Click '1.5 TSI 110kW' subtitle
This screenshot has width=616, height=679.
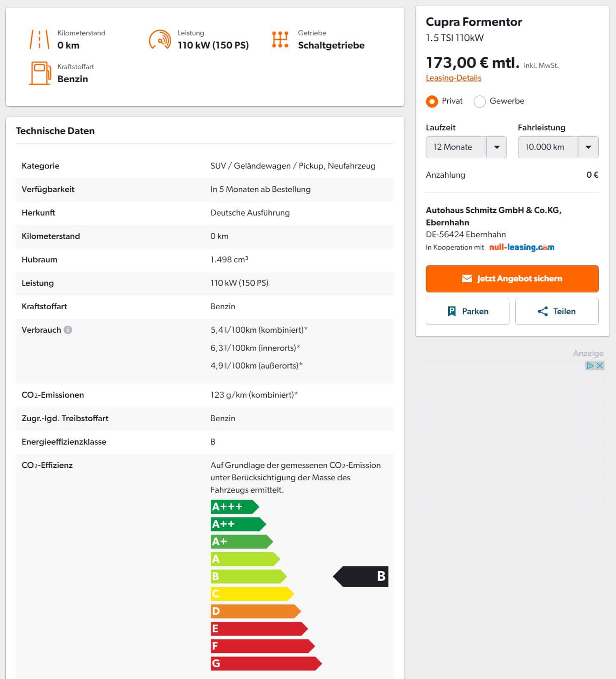click(x=455, y=38)
